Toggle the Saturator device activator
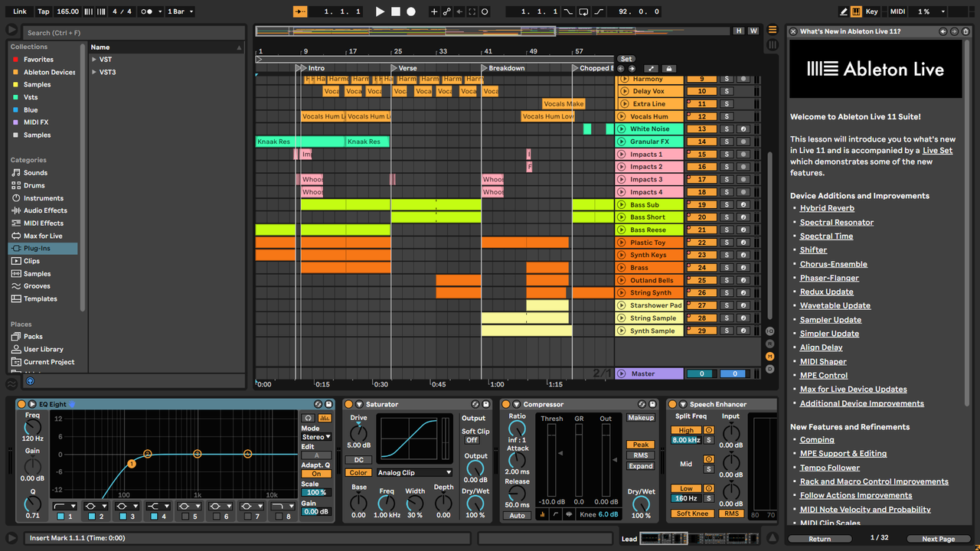The image size is (980, 551). click(348, 404)
